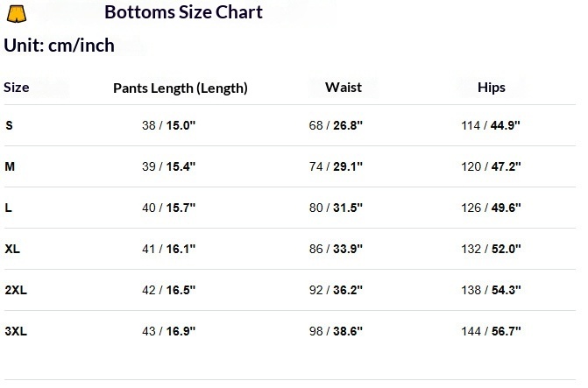Viewport: 588px width, 388px height.
Task: Click the Hips column header
Action: (491, 88)
